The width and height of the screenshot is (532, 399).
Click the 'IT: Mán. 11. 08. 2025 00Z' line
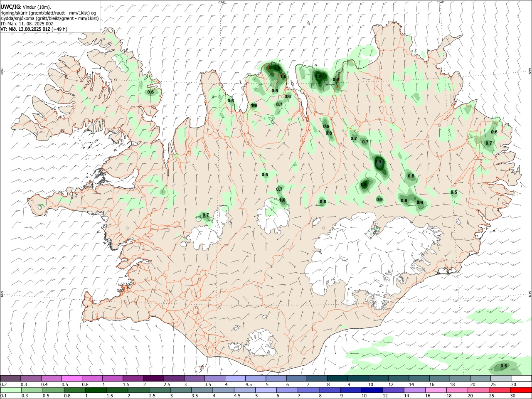(27, 24)
